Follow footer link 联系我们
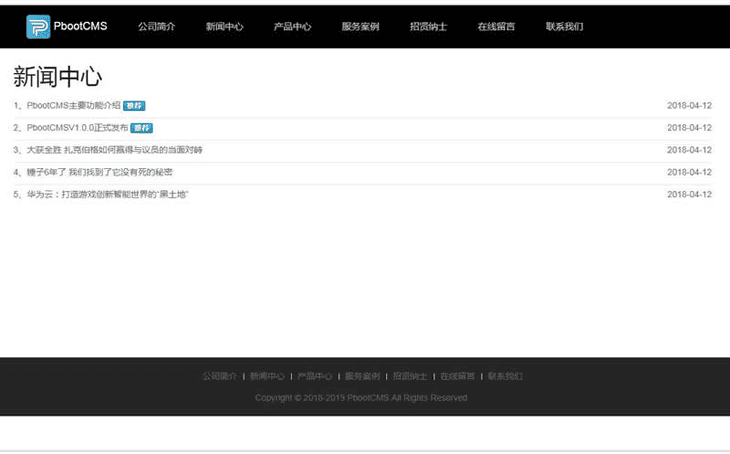 tap(505, 376)
